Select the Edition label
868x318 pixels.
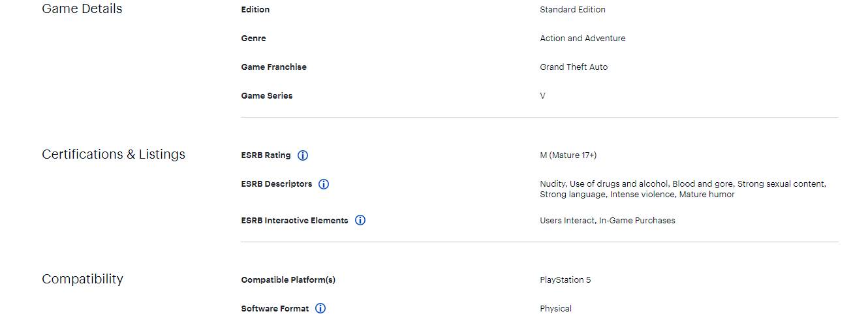coord(255,10)
